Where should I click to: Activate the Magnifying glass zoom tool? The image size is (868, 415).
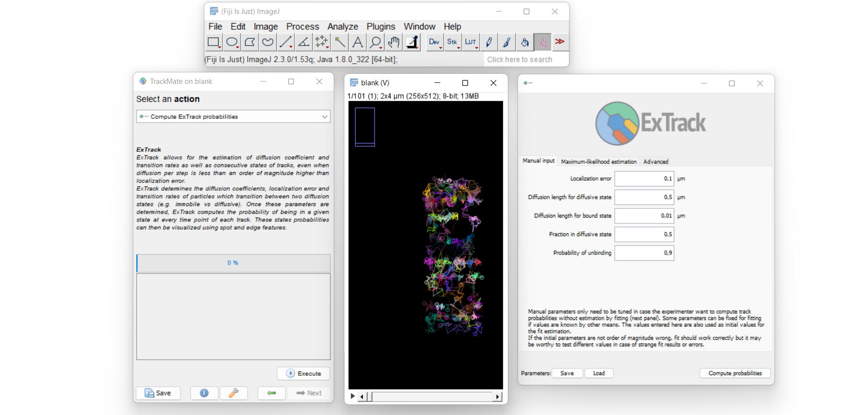pos(375,42)
